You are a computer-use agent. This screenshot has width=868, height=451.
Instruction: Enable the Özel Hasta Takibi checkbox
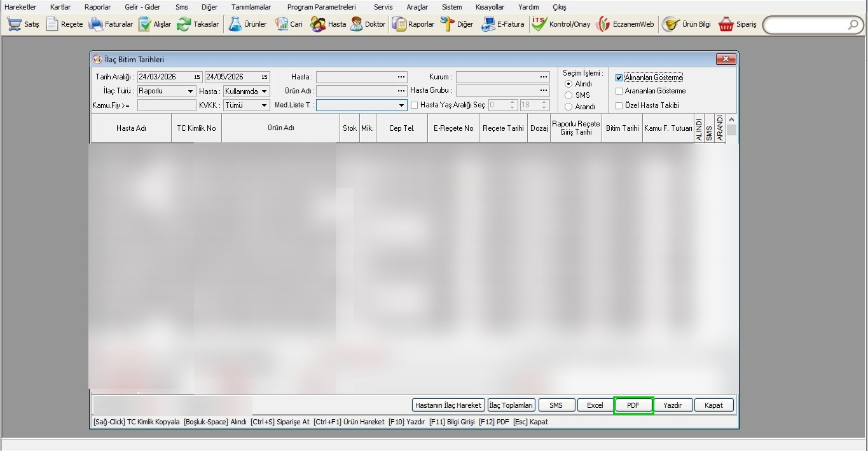point(619,105)
